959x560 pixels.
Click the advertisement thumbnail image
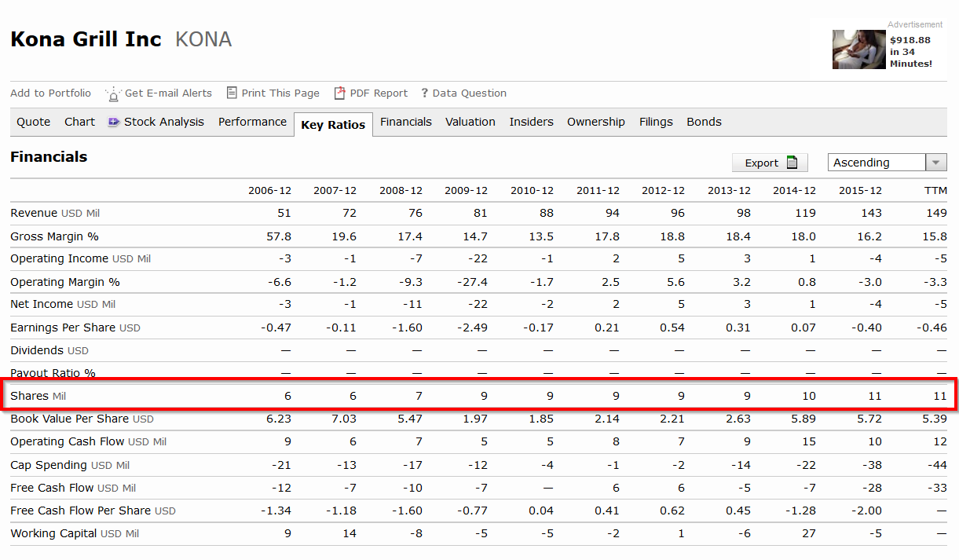point(859,49)
